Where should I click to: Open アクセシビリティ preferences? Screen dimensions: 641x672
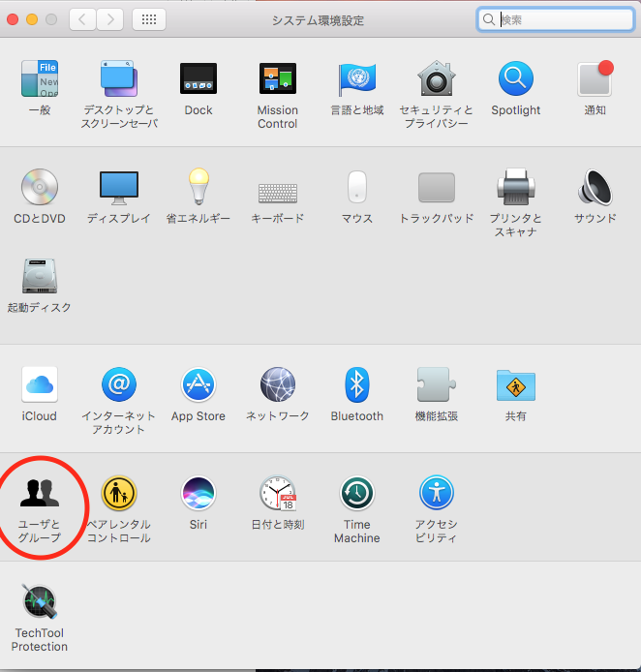(x=436, y=493)
